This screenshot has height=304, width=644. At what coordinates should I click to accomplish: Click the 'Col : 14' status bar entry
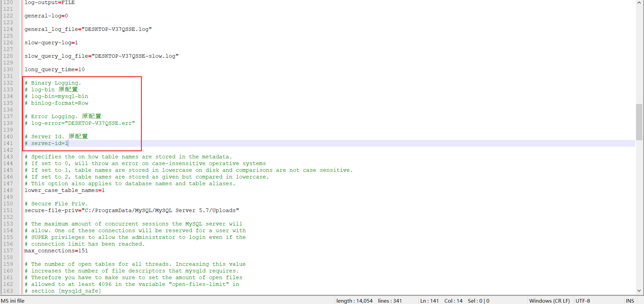(x=453, y=301)
